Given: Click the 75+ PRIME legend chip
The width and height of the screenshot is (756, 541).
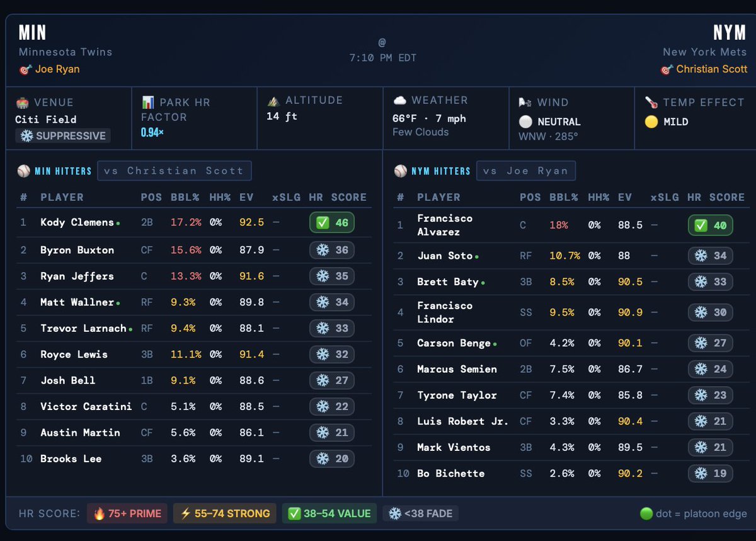Looking at the screenshot, I should [x=127, y=513].
